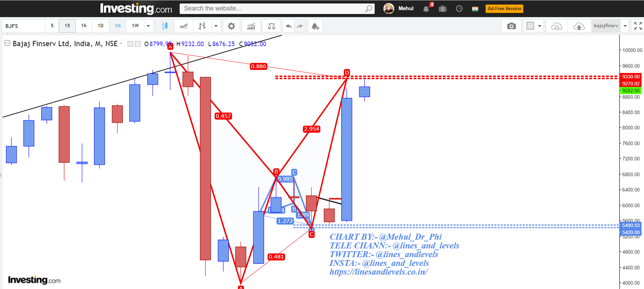Click the BJFS symbol input field
Viewport: 644px width, 289px height.
[x=24, y=26]
